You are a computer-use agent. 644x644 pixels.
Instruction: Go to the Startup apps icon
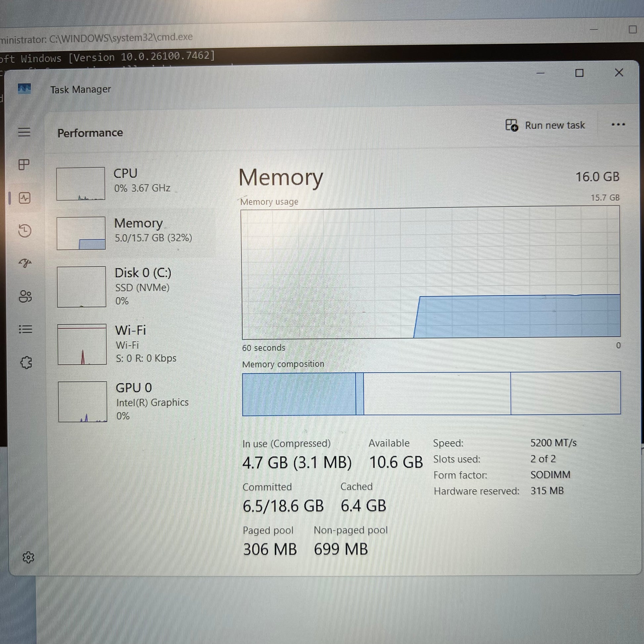pyautogui.click(x=25, y=263)
